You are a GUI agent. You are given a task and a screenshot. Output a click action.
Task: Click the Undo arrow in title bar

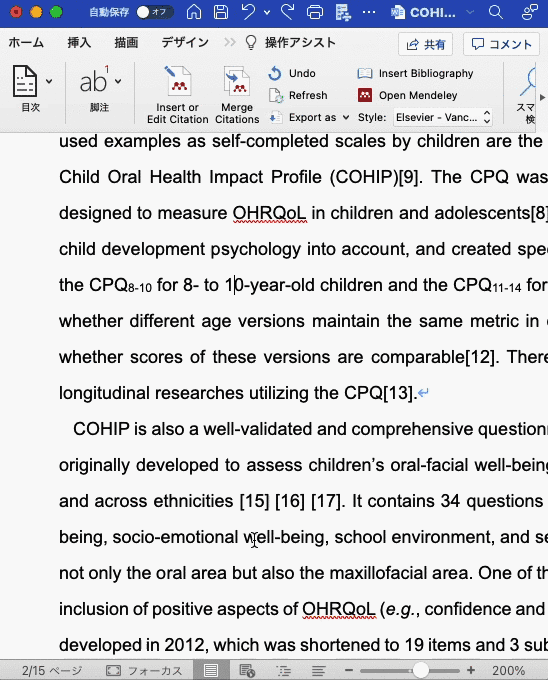[x=248, y=12]
